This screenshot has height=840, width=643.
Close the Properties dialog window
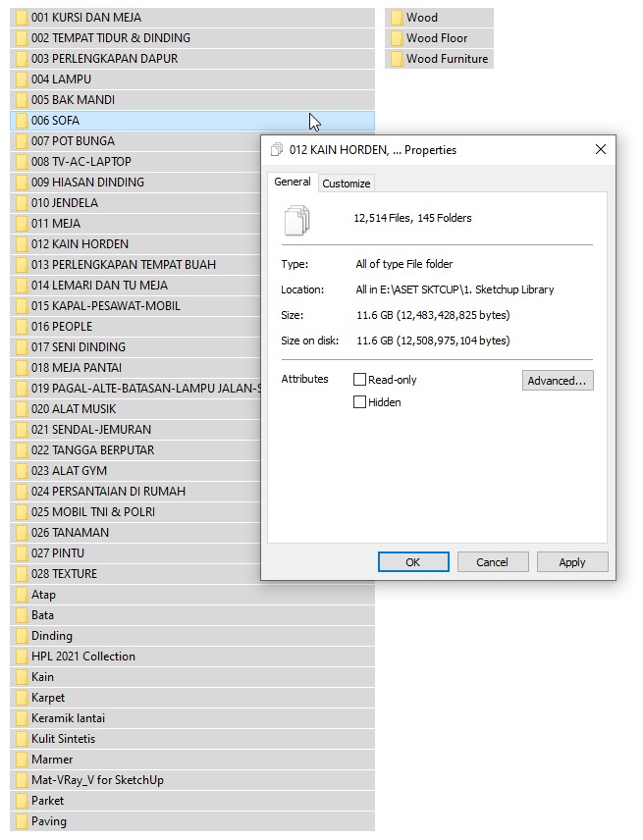[600, 150]
